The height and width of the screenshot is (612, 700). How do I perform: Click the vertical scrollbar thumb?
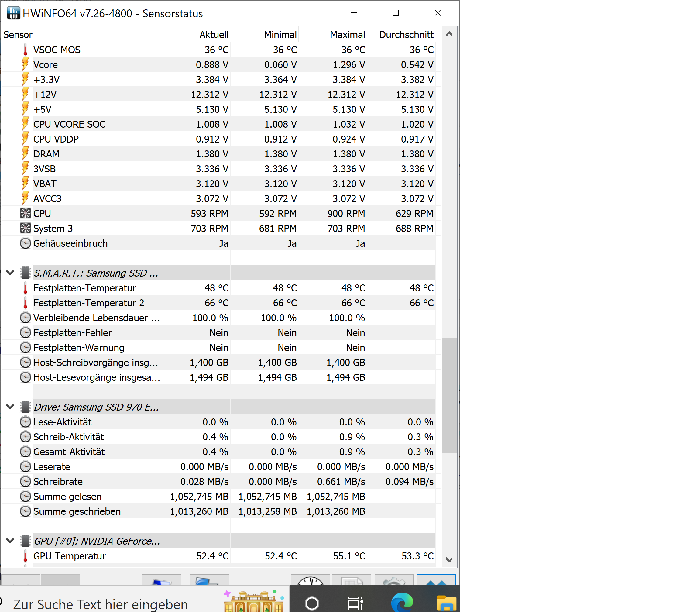coord(449,395)
